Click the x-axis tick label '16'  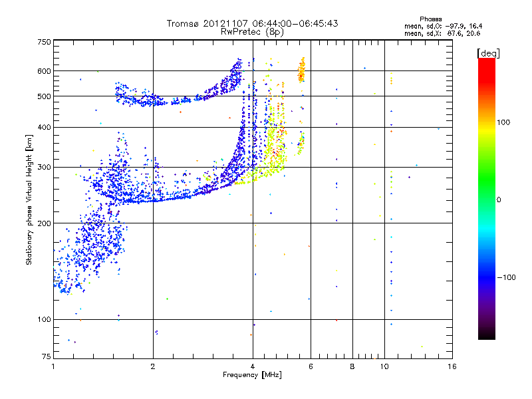click(452, 366)
